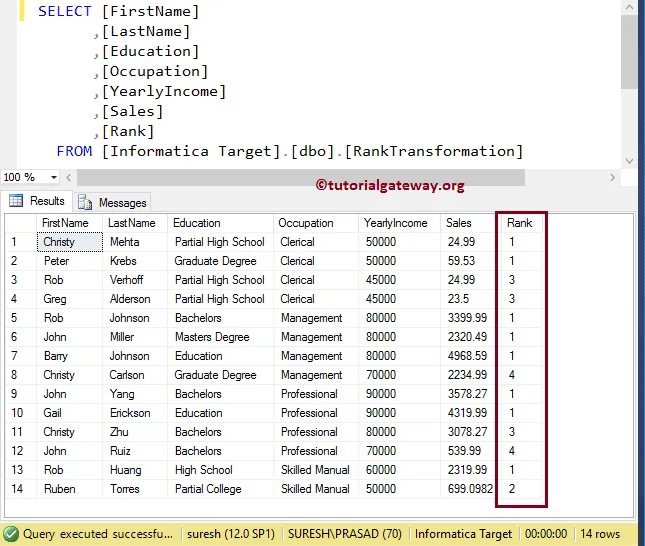The image size is (645, 546).
Task: Click the Results grid icon
Action: click(16, 200)
